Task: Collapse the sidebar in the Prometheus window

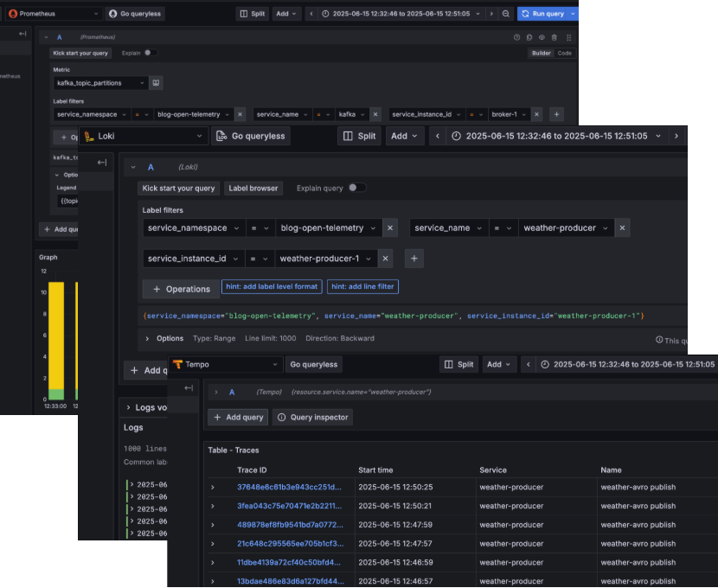Action: point(22,34)
